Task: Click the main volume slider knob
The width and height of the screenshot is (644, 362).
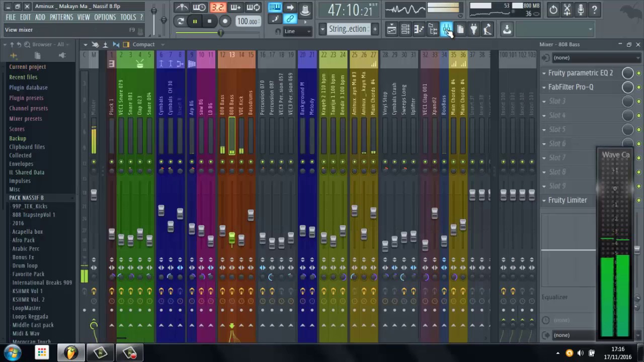Action: tap(153, 11)
